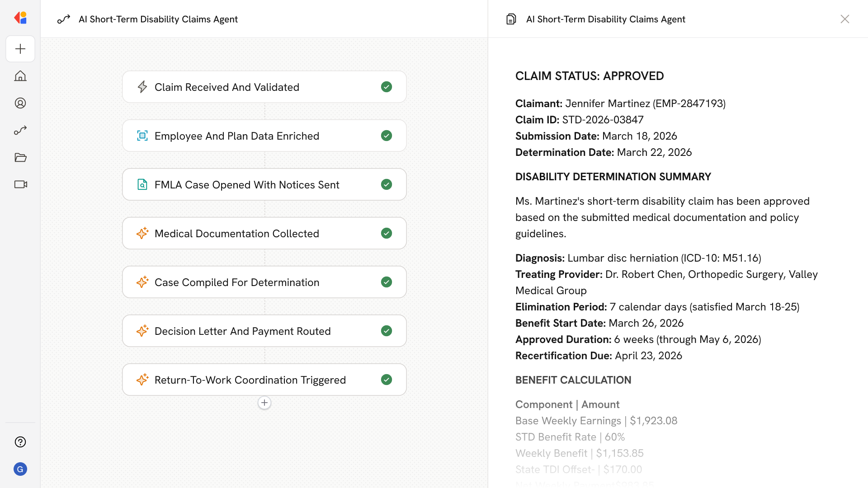
Task: Click the green check on Medical Documentation Collected
Action: pyautogui.click(x=386, y=233)
